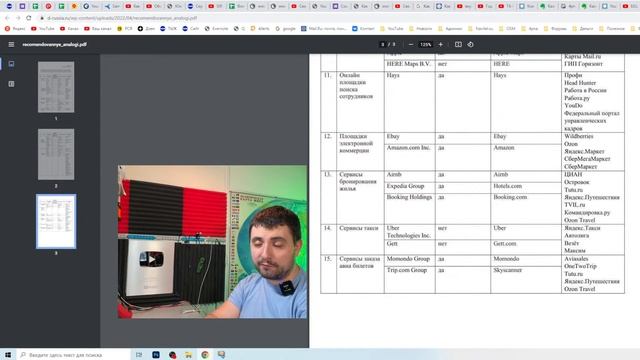Click the 'ЦИАН' text
Viewport: 640px width, 360px height.
573,175
